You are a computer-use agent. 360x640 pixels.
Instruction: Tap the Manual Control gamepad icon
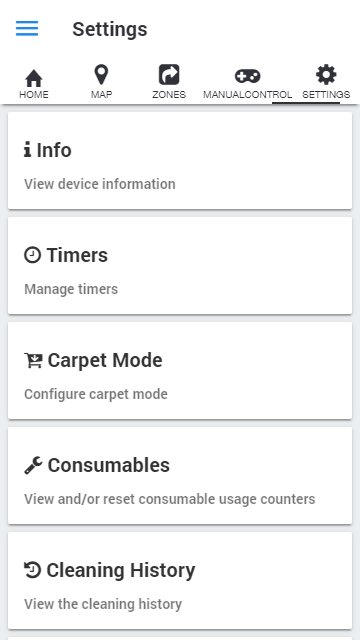(x=247, y=76)
